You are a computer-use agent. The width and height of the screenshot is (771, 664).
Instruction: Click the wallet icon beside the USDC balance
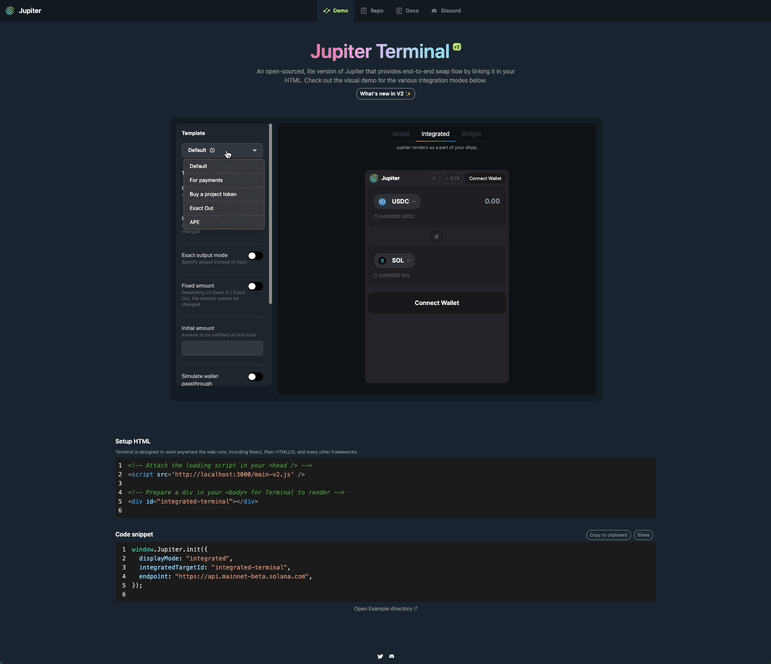[376, 216]
